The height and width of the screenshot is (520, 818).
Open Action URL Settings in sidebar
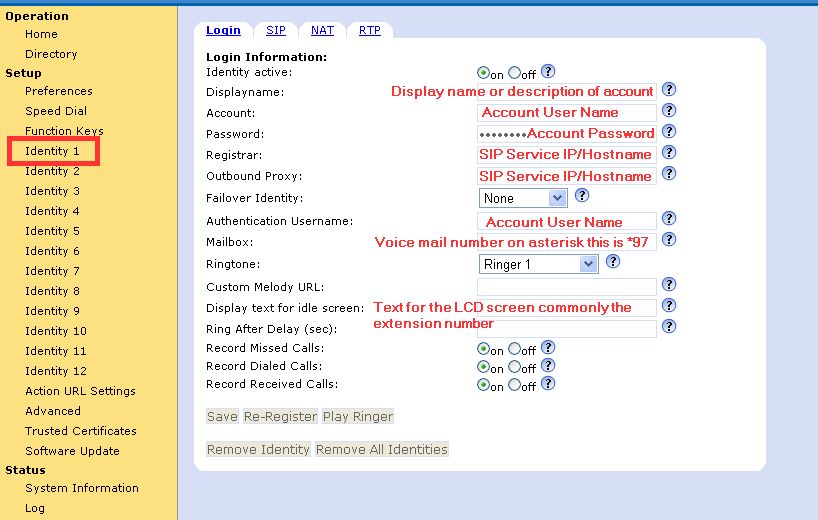pos(80,391)
